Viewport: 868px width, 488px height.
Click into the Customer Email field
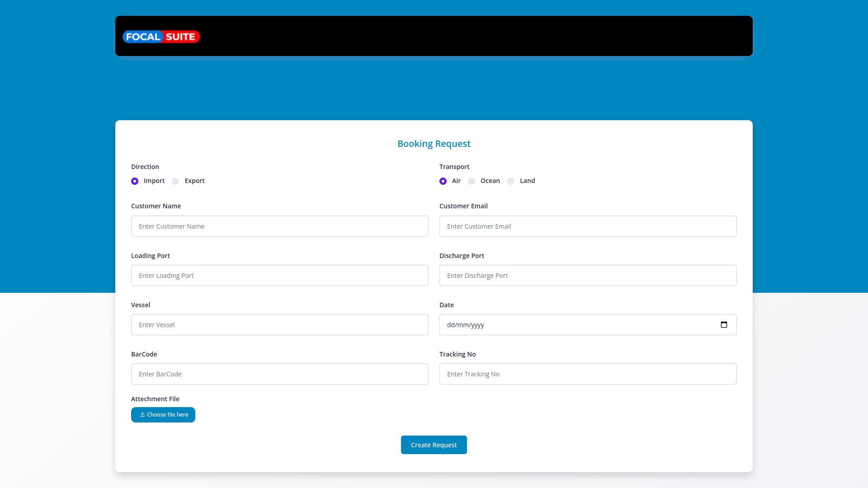(588, 226)
